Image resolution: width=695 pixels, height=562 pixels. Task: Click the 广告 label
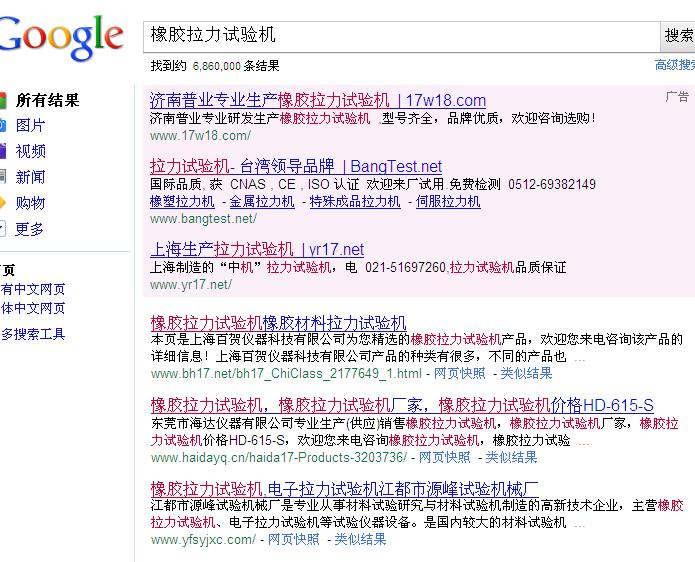pyautogui.click(x=677, y=97)
